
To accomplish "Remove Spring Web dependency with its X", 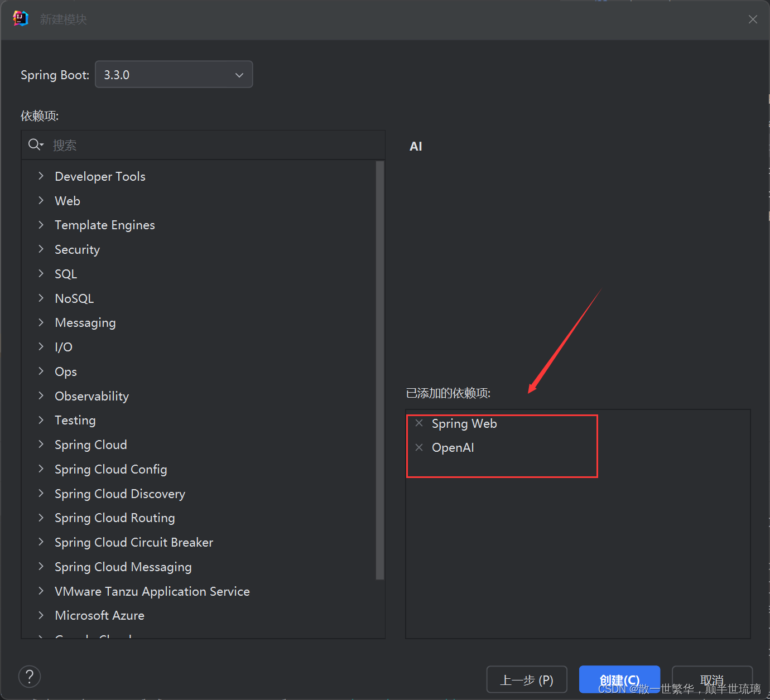I will point(419,423).
